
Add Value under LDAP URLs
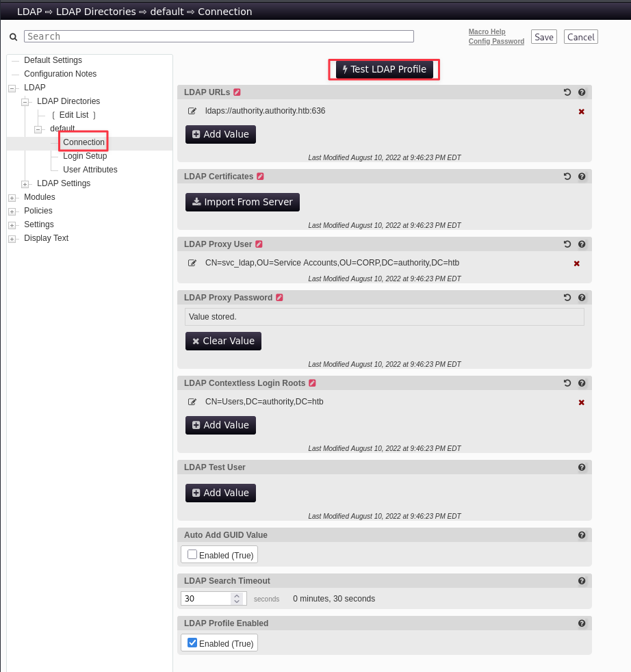[x=220, y=135]
